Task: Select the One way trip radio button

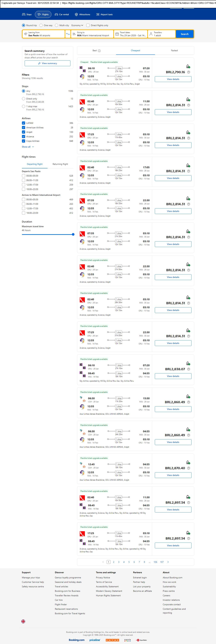Action: 41,25
